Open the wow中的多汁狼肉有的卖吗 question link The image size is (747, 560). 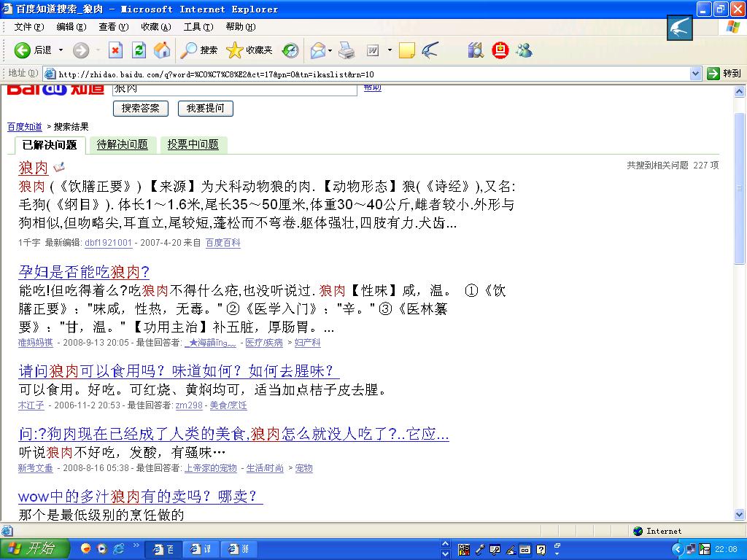point(141,497)
